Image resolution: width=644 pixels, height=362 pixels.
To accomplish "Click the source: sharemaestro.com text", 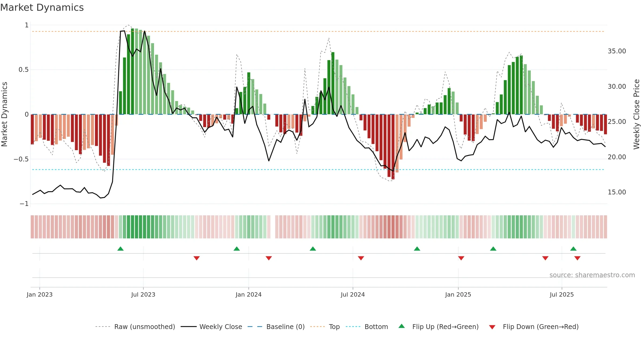I will pyautogui.click(x=592, y=275).
